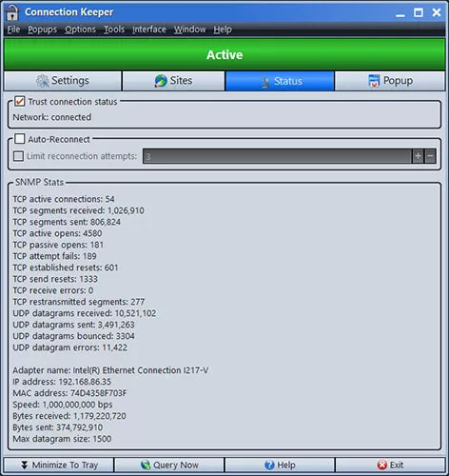449x476 pixels.
Task: Increase reconnection attempts with plus button
Action: coord(418,156)
